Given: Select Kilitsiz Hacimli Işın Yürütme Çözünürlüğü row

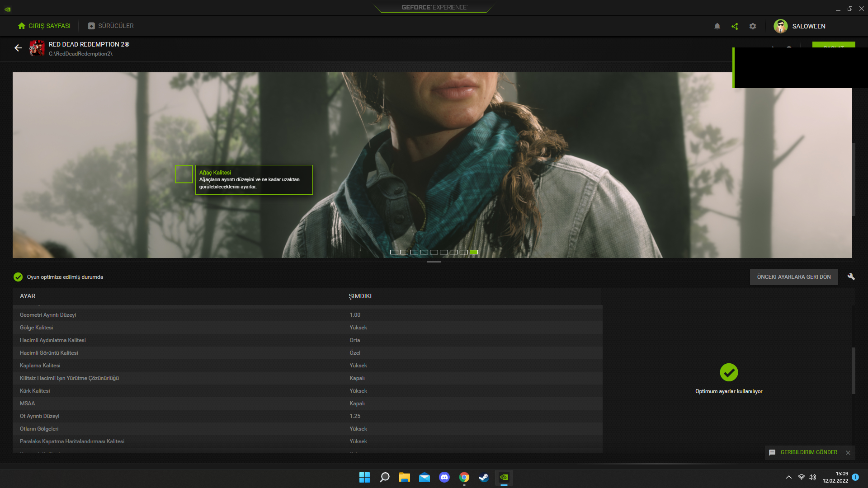Looking at the screenshot, I should [x=307, y=378].
